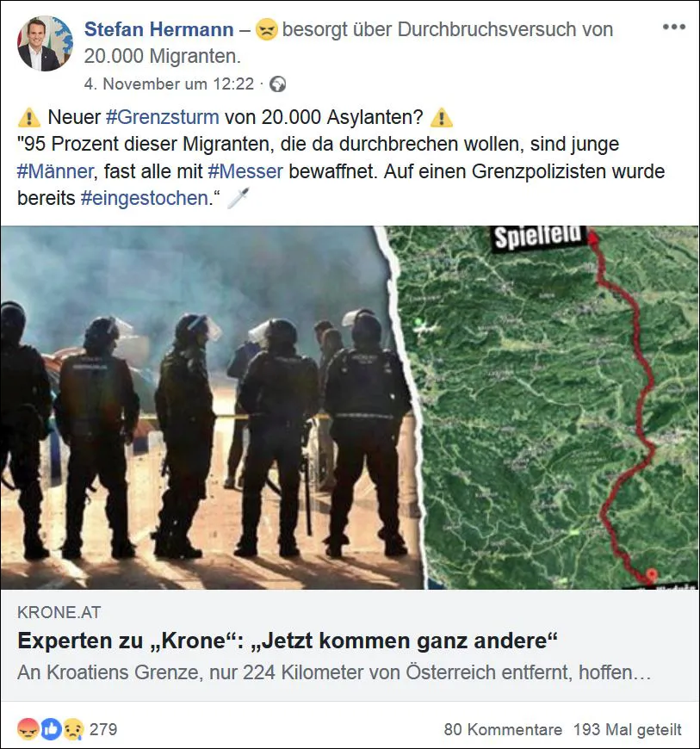The height and width of the screenshot is (749, 700).
Task: Click the sad crying reaction icon
Action: click(x=73, y=729)
